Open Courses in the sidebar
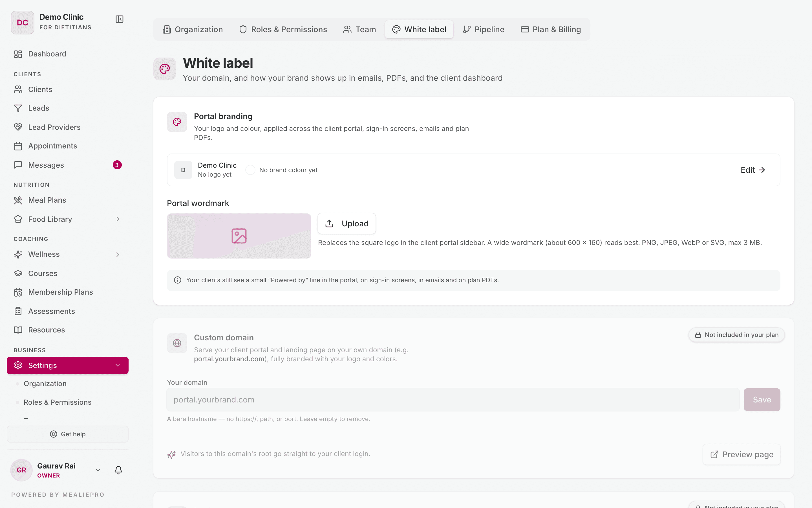The image size is (812, 508). [67, 273]
